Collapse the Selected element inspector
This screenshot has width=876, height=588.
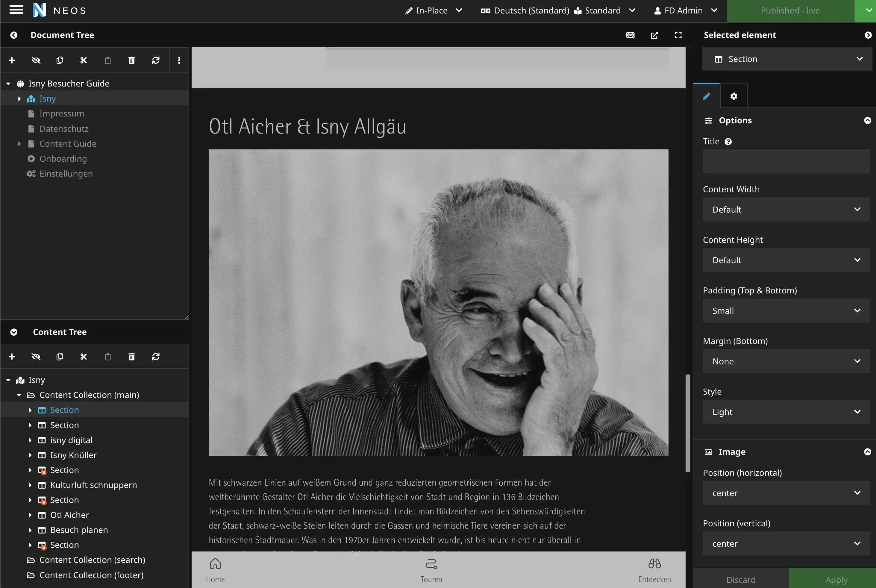click(x=868, y=35)
